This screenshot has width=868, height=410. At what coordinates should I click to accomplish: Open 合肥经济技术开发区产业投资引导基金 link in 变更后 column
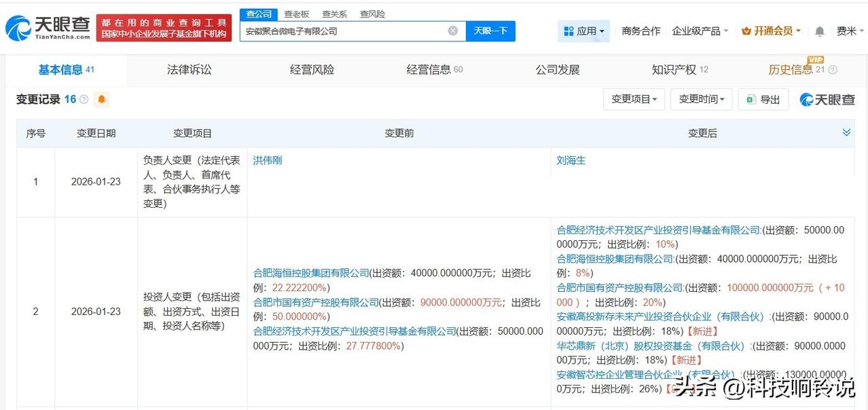pyautogui.click(x=658, y=230)
